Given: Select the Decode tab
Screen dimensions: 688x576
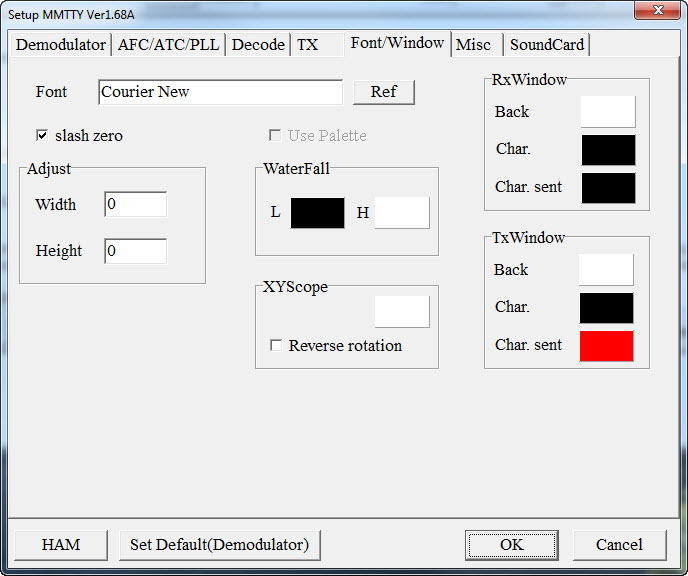Looking at the screenshot, I should point(258,45).
